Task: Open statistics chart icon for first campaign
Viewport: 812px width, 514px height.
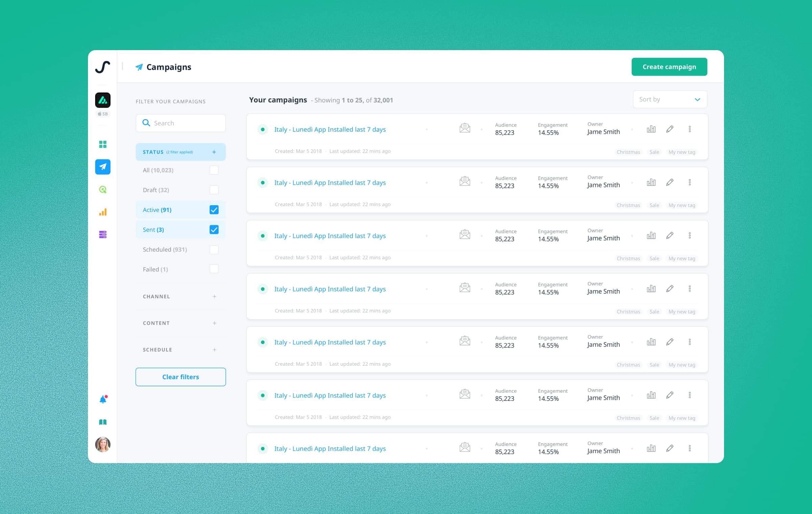Action: click(x=651, y=129)
